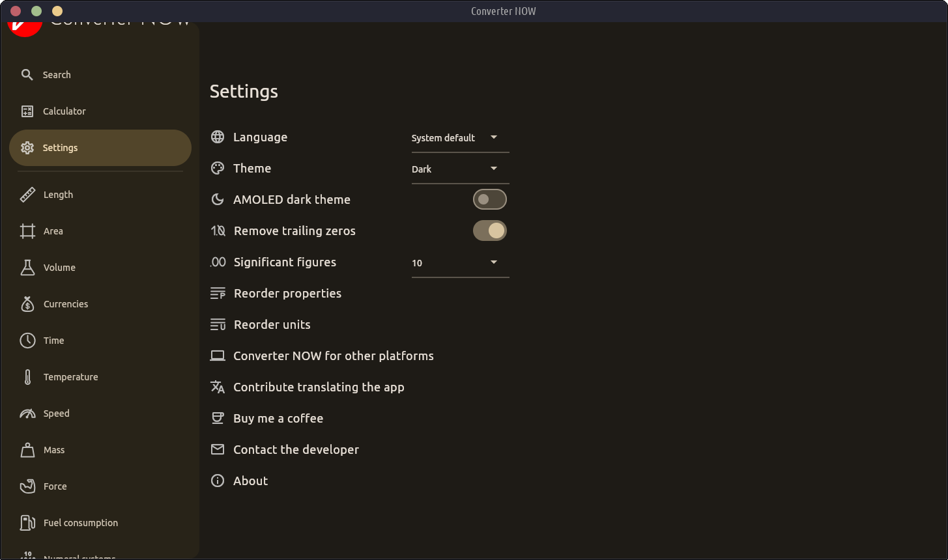Go to Calculator in the sidebar
948x560 pixels.
pyautogui.click(x=100, y=111)
